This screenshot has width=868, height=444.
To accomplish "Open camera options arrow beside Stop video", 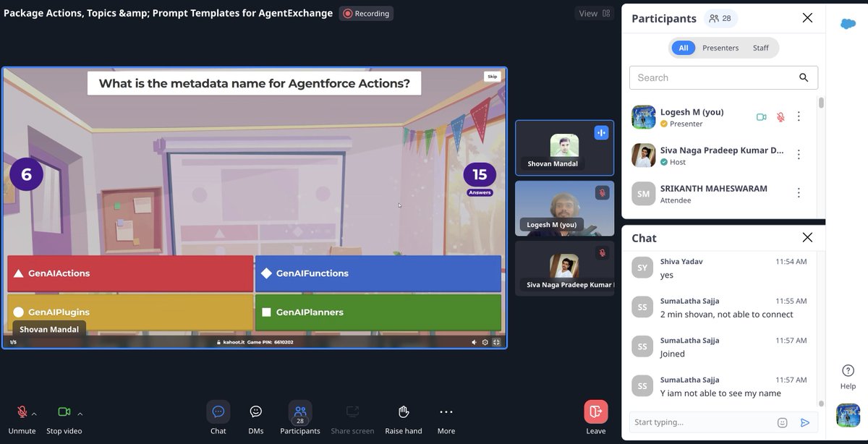I will (x=80, y=414).
